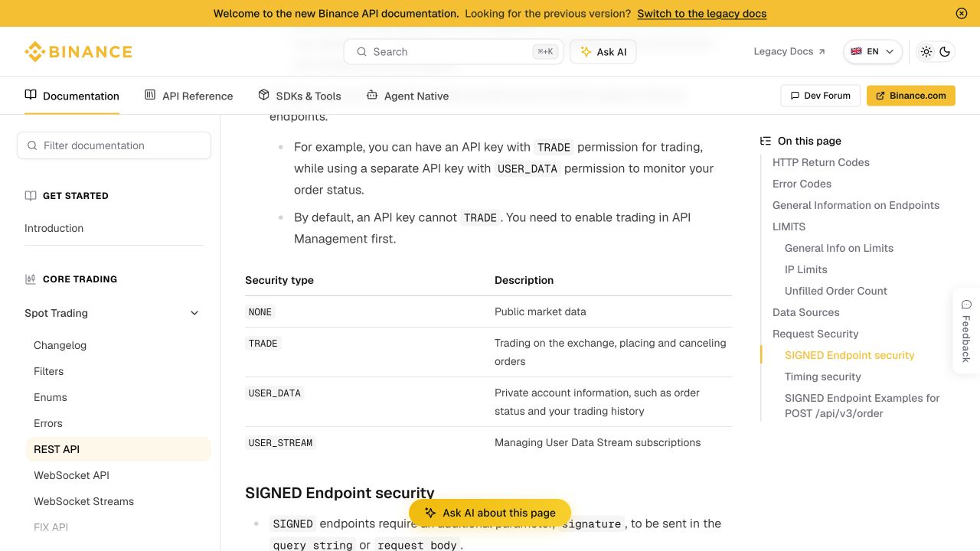
Task: Select the Agent Native tab
Action: click(407, 96)
